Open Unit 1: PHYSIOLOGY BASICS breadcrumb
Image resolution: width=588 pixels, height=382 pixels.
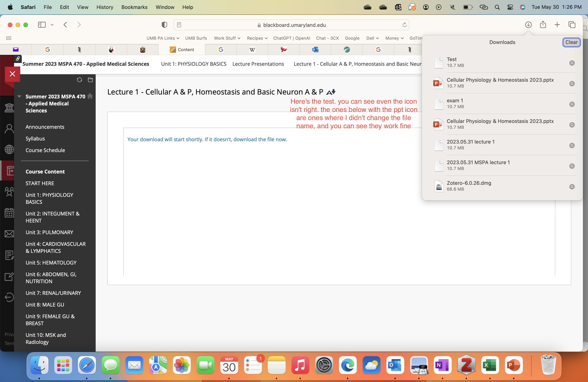pos(193,64)
